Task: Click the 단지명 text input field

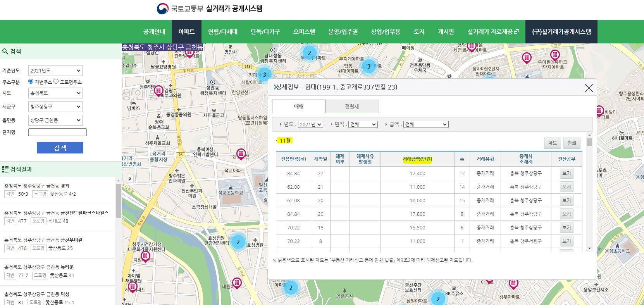Action: 57,132
